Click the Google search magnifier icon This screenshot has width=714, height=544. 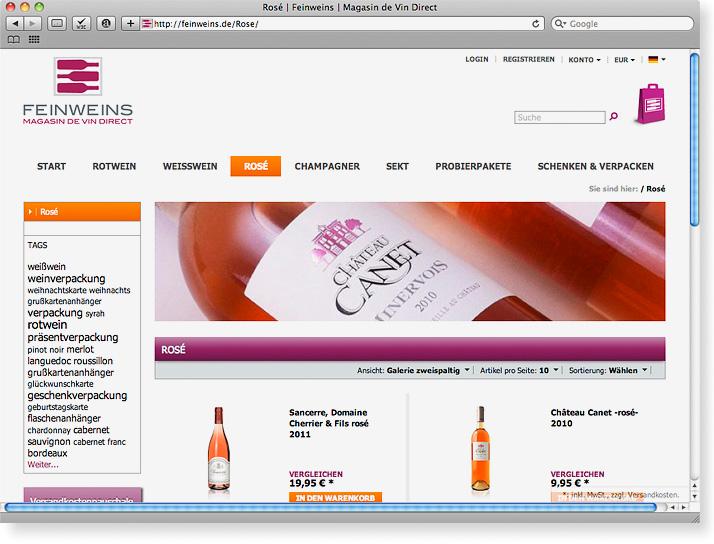[560, 24]
